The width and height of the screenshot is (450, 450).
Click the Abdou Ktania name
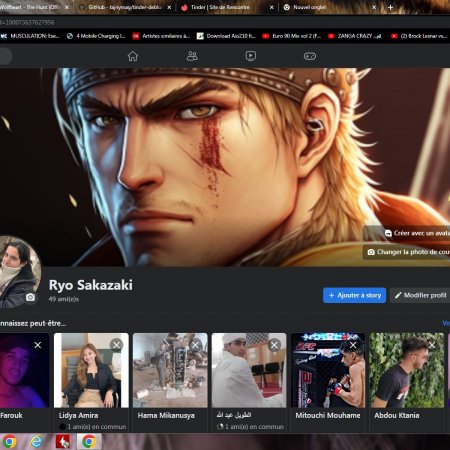click(x=397, y=415)
